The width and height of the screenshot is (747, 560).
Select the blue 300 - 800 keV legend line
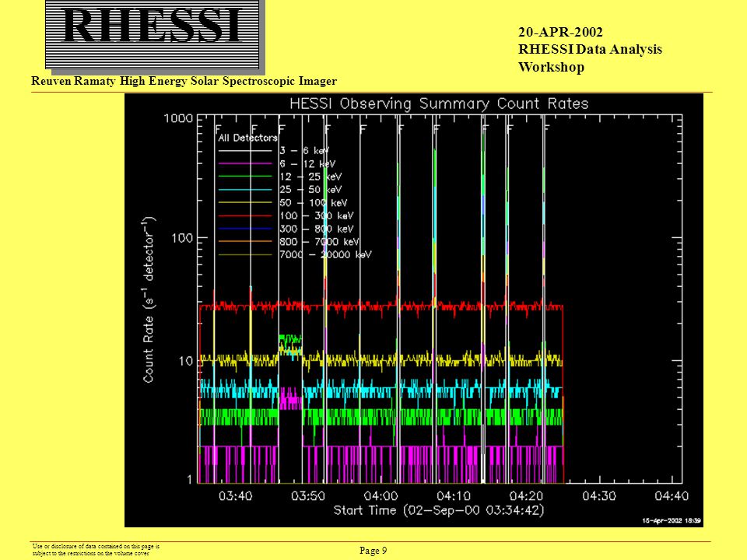pos(245,229)
